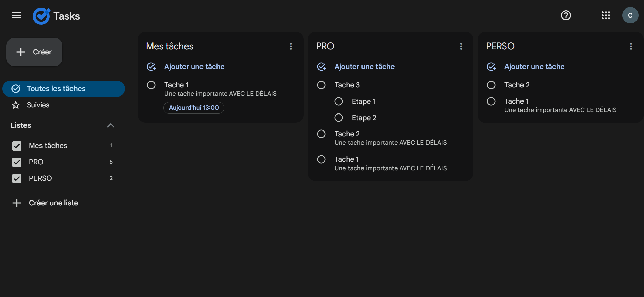
Task: Mark Tache 1 complete in PRO
Action: pyautogui.click(x=321, y=159)
